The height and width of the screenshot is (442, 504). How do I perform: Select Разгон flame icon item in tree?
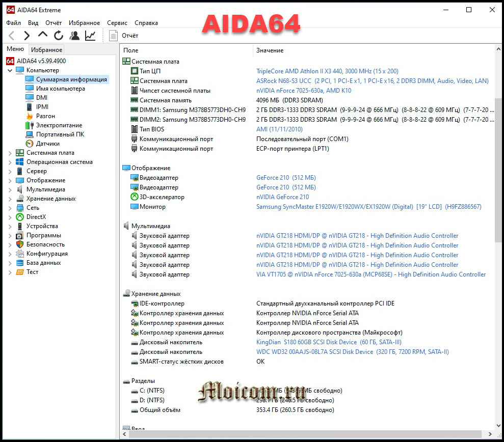45,116
